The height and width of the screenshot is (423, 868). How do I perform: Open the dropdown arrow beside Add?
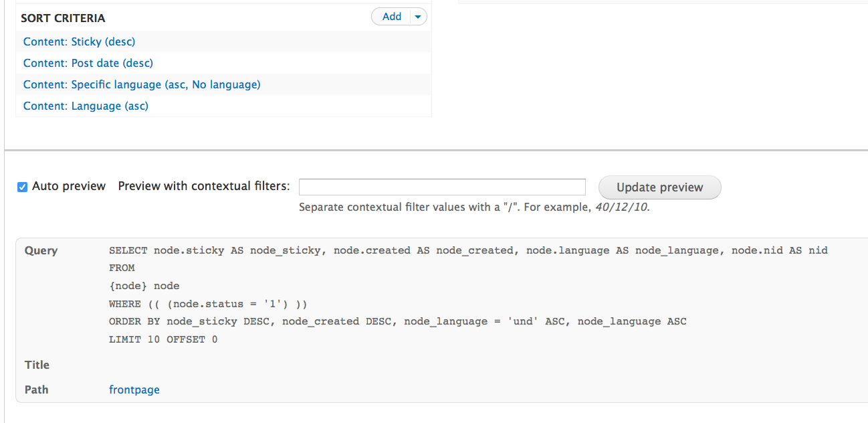tap(418, 17)
